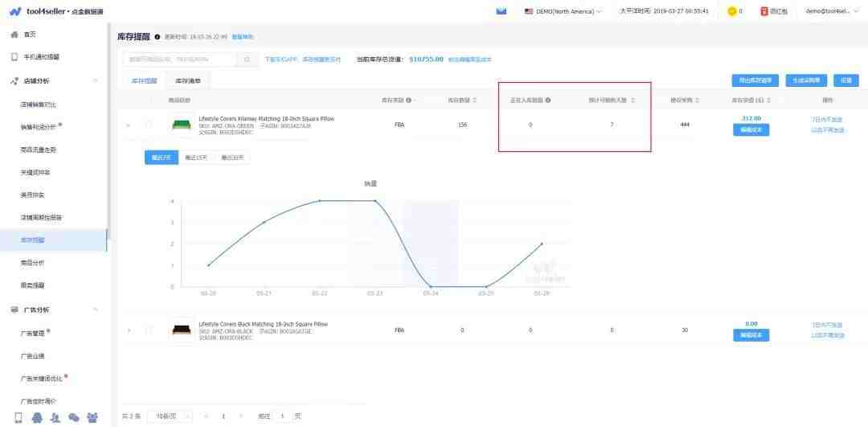Viewport: 868px width, 427px height.
Task: Click info icon next to 库存类型 column
Action: coord(408,101)
